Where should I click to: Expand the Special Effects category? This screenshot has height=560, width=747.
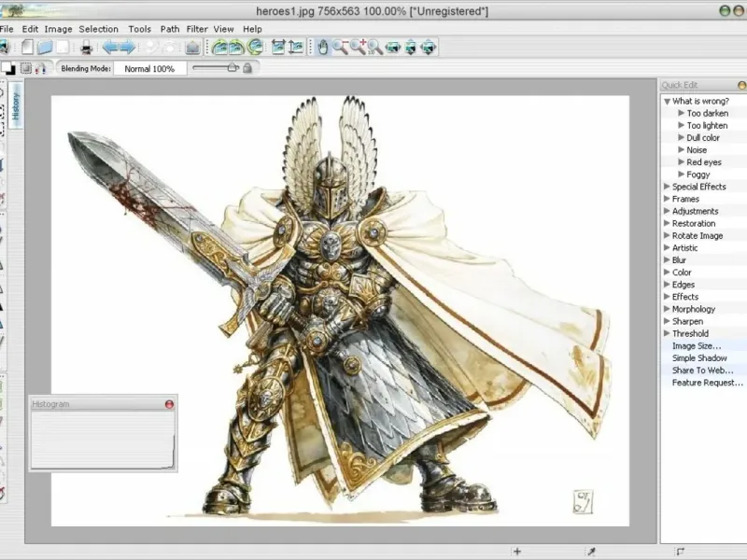tap(667, 187)
